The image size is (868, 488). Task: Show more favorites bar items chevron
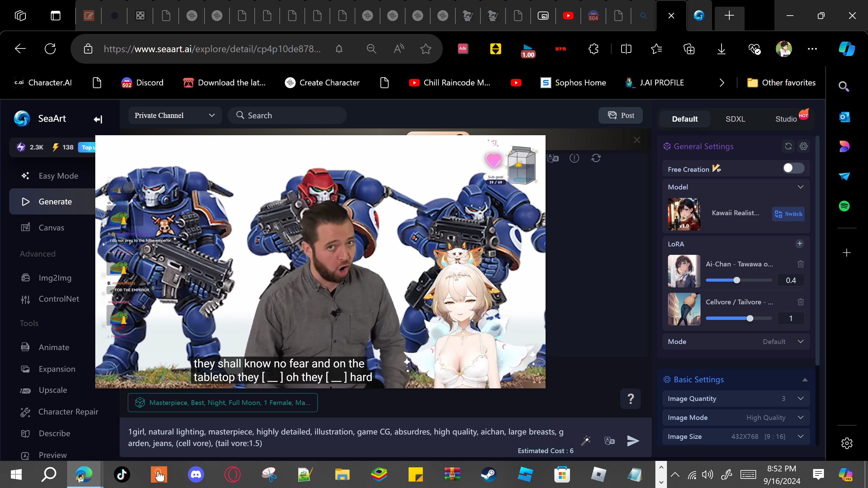coord(722,83)
